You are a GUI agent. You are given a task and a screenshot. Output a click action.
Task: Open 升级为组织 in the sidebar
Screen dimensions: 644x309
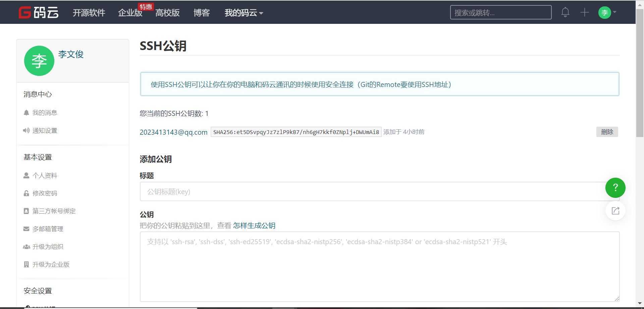pos(48,247)
